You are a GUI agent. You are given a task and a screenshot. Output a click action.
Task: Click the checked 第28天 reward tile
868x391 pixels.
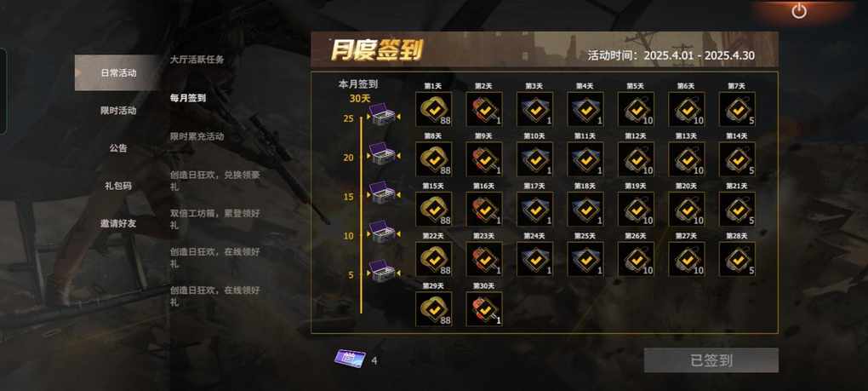(x=737, y=259)
